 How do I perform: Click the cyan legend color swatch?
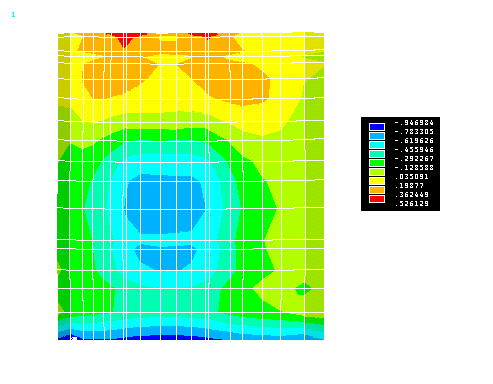pos(377,145)
